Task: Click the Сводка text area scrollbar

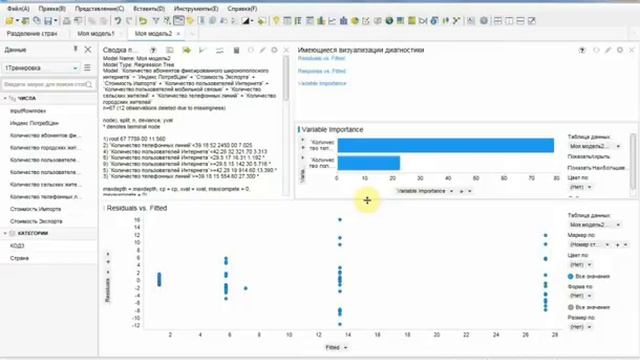Action: [286, 78]
